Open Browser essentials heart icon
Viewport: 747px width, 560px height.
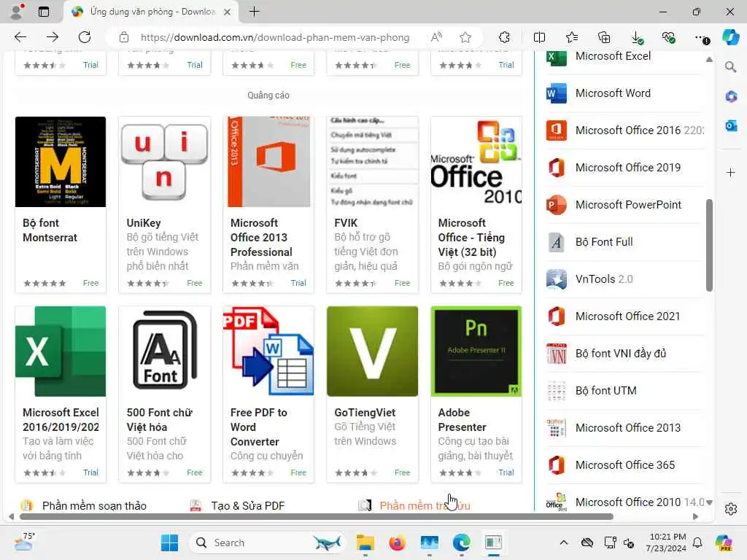click(x=668, y=37)
